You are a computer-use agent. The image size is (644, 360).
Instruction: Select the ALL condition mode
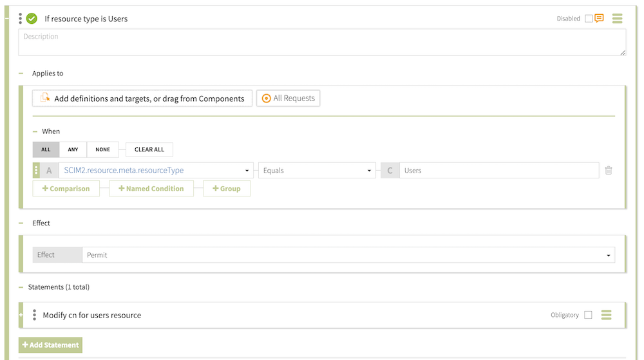46,149
